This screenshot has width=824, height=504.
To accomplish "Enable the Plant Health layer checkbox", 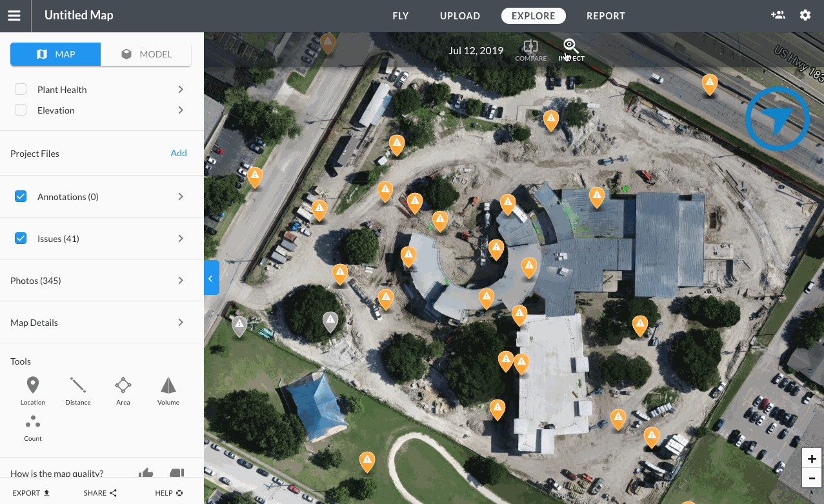I will [x=21, y=90].
